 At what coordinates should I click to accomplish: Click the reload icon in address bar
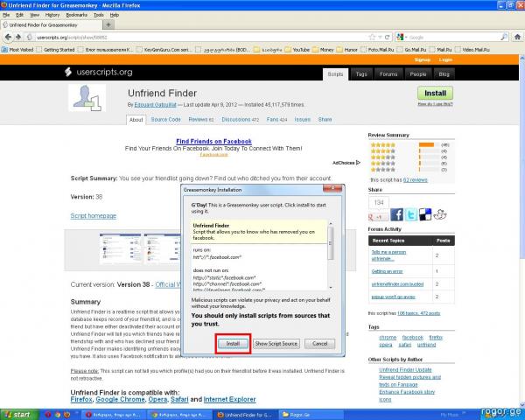coord(387,37)
